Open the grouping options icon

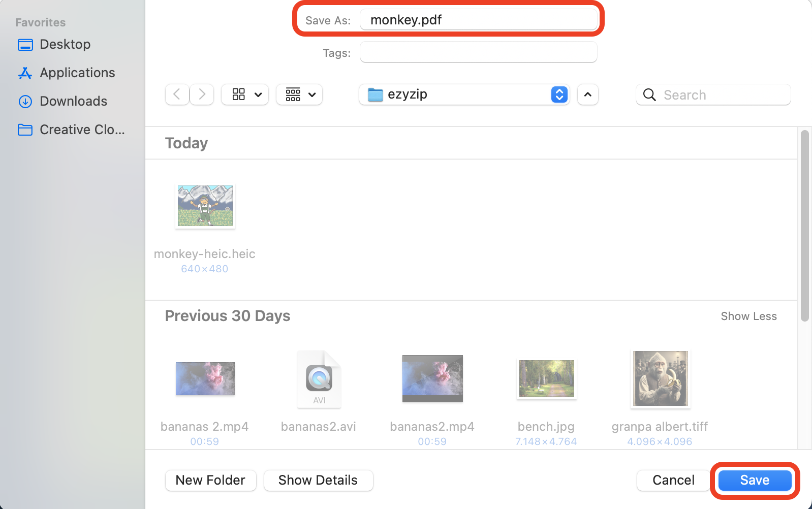[293, 94]
